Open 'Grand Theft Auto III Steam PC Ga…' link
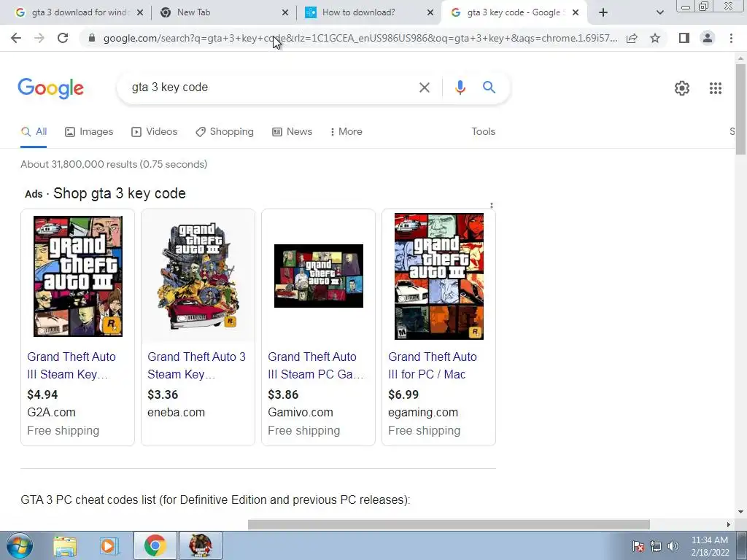Image resolution: width=747 pixels, height=560 pixels. pyautogui.click(x=315, y=366)
